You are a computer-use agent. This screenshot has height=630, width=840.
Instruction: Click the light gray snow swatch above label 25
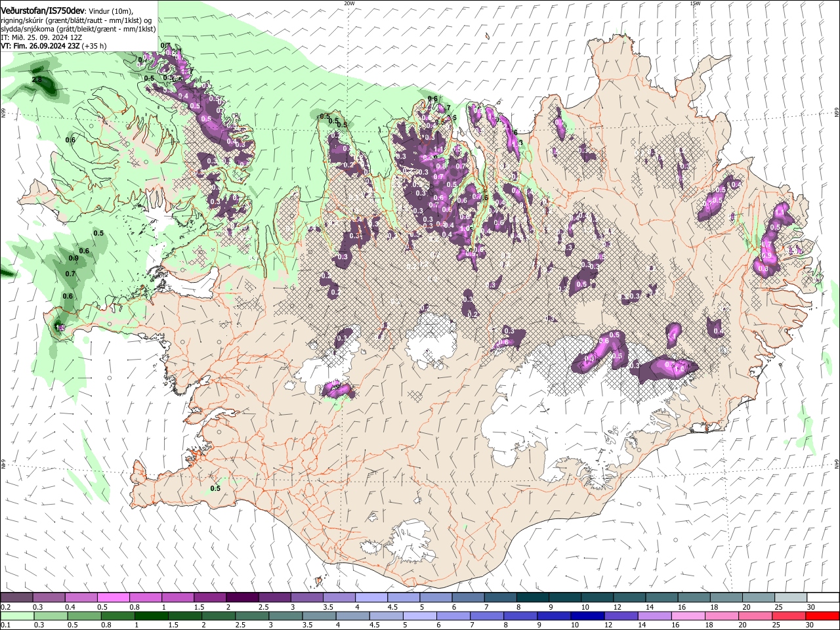coord(791,598)
